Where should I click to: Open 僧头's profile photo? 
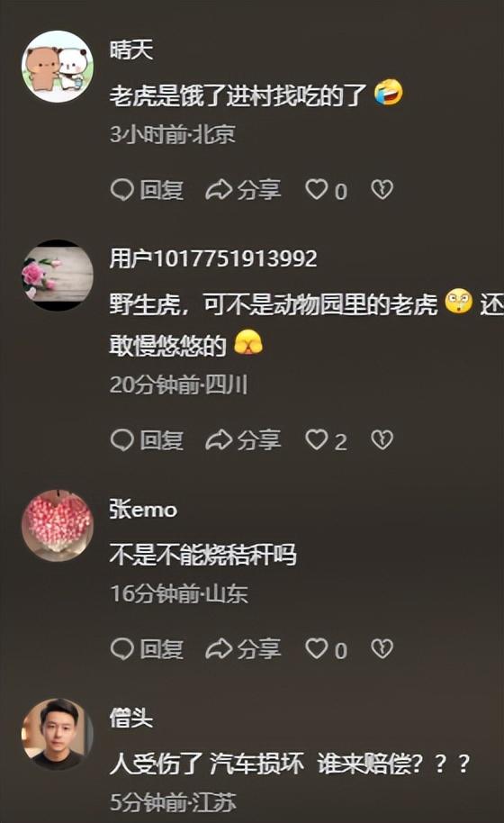pos(58,734)
